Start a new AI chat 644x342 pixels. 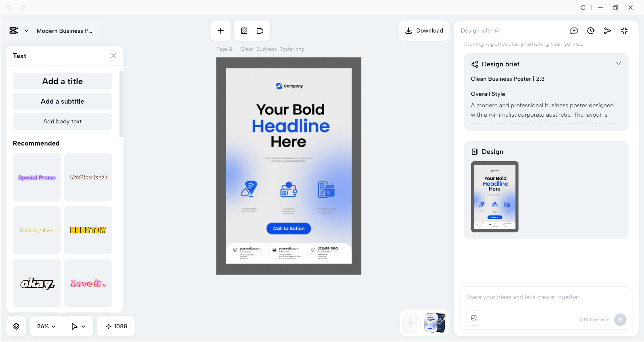574,31
